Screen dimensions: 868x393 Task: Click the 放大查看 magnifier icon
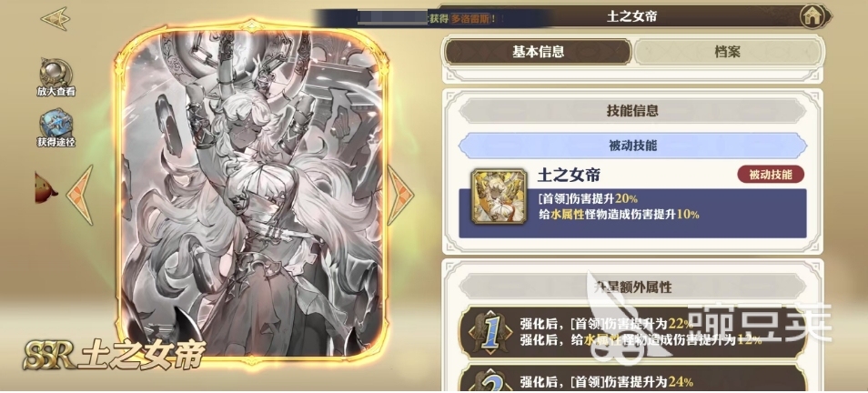pos(56,73)
